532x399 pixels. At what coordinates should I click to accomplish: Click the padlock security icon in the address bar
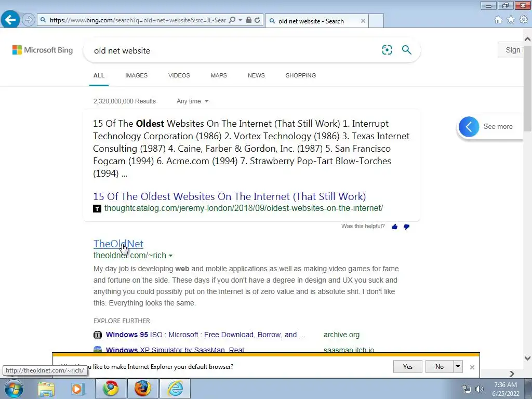pos(249,20)
